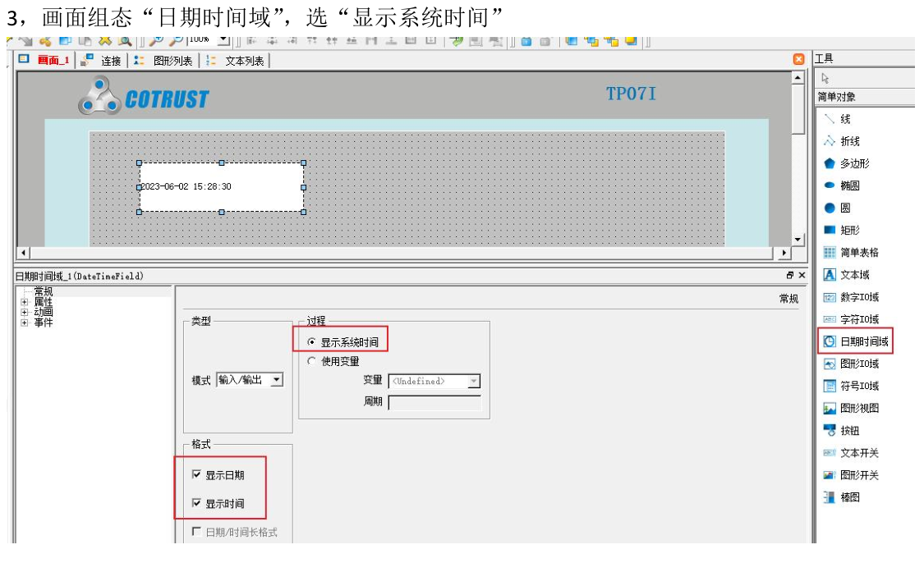This screenshot has height=563, width=924.
Task: Float the DateTimeField properties panel
Action: pyautogui.click(x=789, y=275)
